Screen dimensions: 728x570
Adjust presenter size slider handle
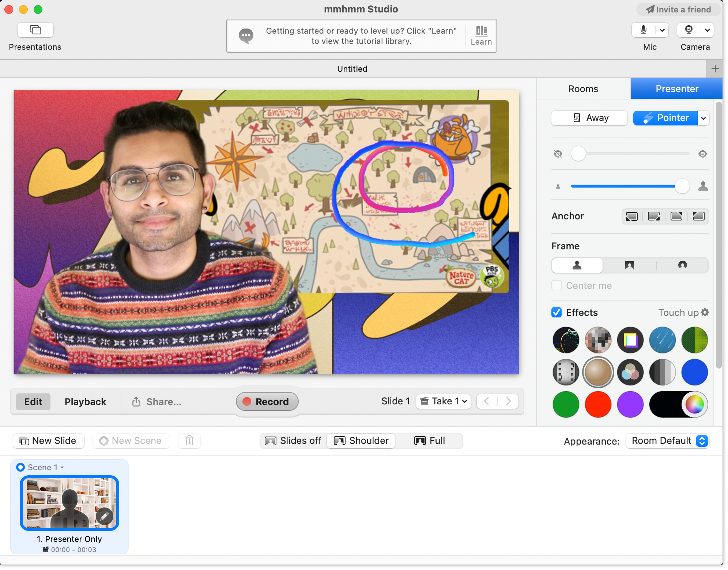coord(682,186)
